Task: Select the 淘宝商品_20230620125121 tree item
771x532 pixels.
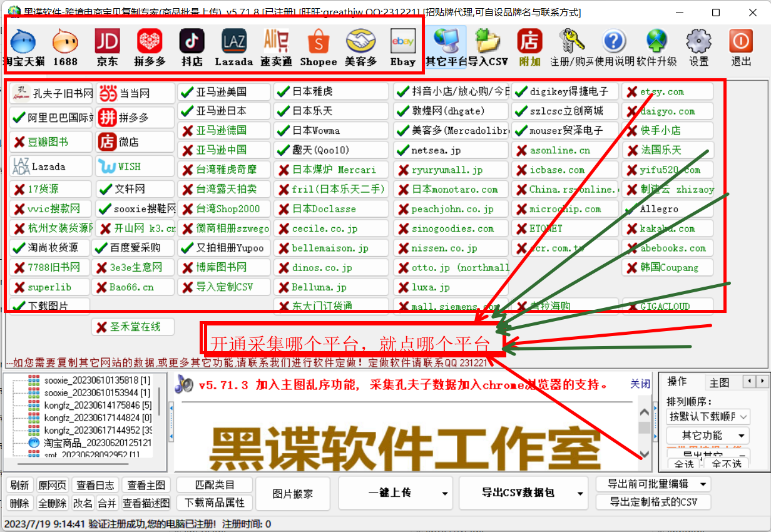Action: pos(98,442)
